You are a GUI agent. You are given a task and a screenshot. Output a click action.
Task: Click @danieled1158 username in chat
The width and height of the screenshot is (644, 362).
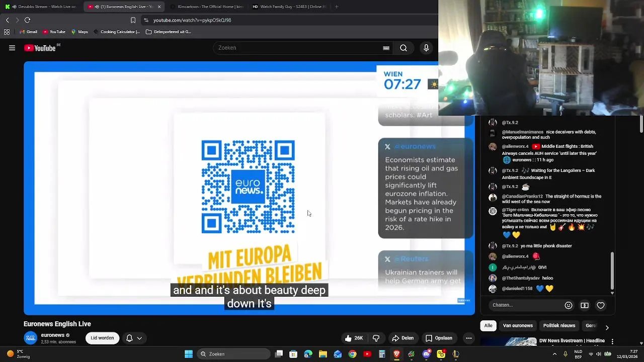click(517, 289)
